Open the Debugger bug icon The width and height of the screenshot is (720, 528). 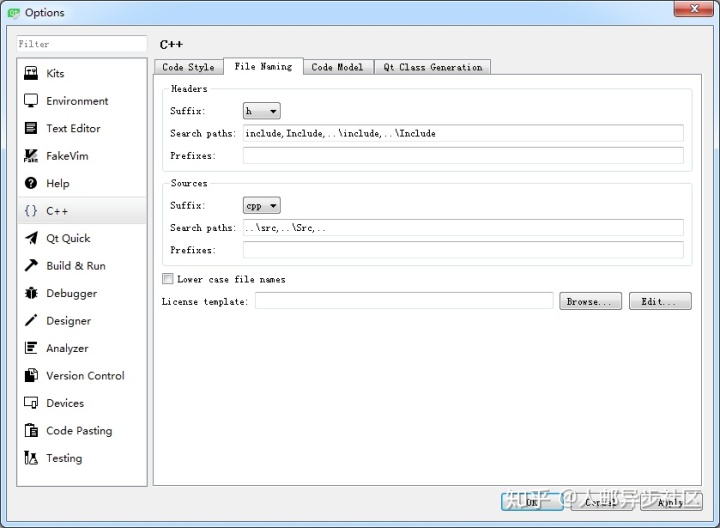(x=31, y=293)
